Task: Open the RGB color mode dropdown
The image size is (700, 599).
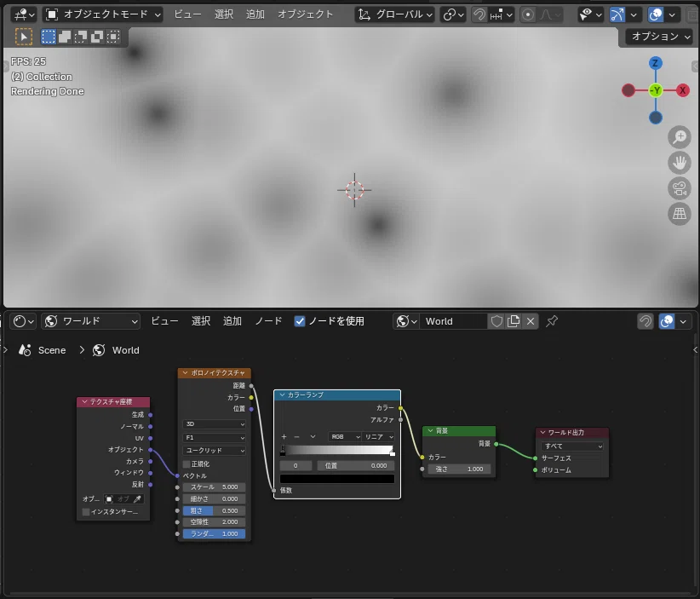Action: pyautogui.click(x=345, y=437)
